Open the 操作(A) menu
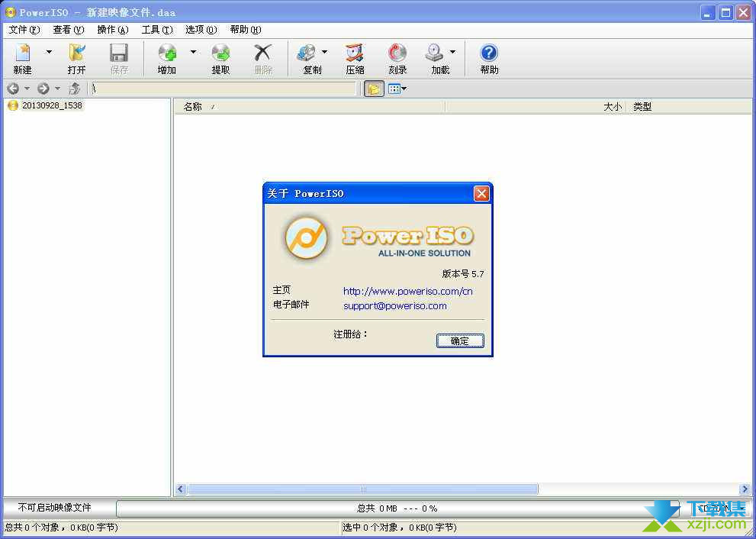This screenshot has height=539, width=756. [113, 30]
